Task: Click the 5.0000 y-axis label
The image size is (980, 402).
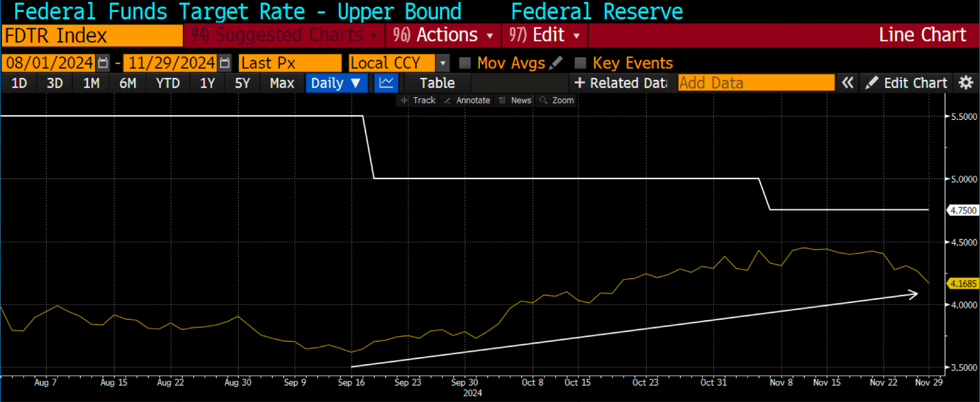Action: [x=964, y=179]
